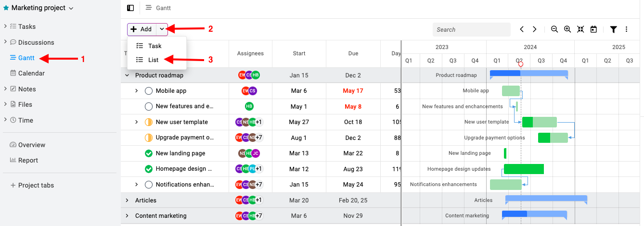The height and width of the screenshot is (226, 644).
Task: Open the three-dot more options menu
Action: [x=626, y=29]
